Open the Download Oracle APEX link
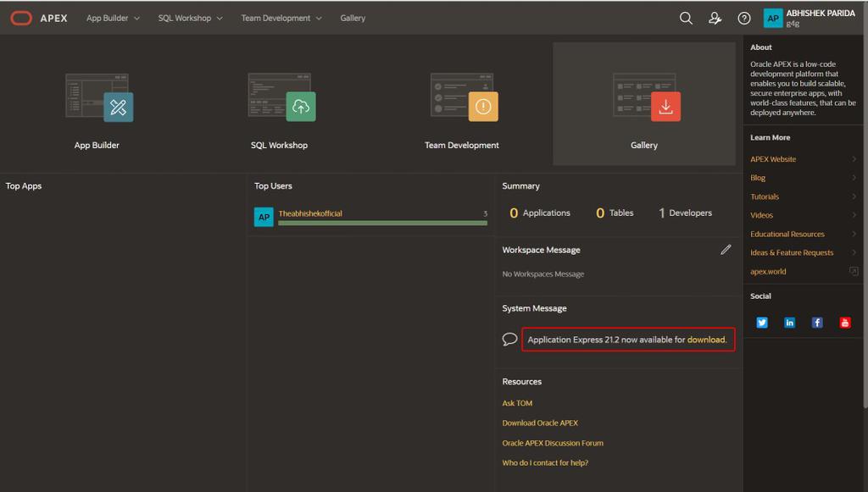This screenshot has height=492, width=868. pyautogui.click(x=540, y=423)
